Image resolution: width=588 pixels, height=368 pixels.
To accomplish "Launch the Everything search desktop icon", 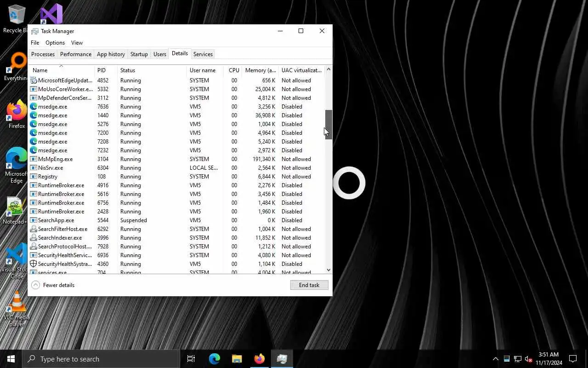I will [17, 66].
